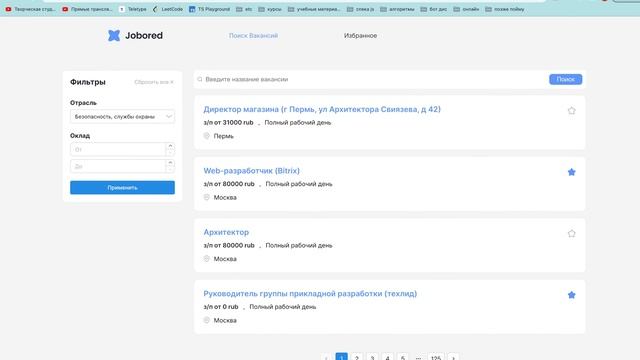
Task: Switch to the Избранное tab
Action: tap(360, 36)
